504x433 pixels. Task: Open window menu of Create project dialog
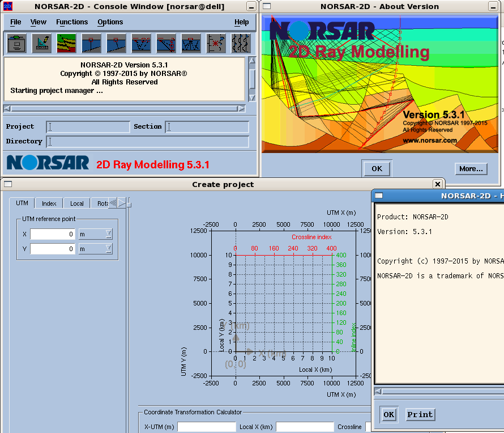8,184
